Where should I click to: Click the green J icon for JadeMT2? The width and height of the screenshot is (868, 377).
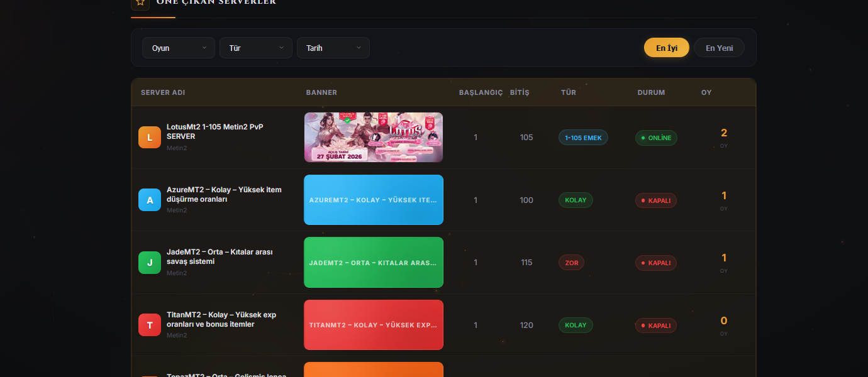click(150, 263)
